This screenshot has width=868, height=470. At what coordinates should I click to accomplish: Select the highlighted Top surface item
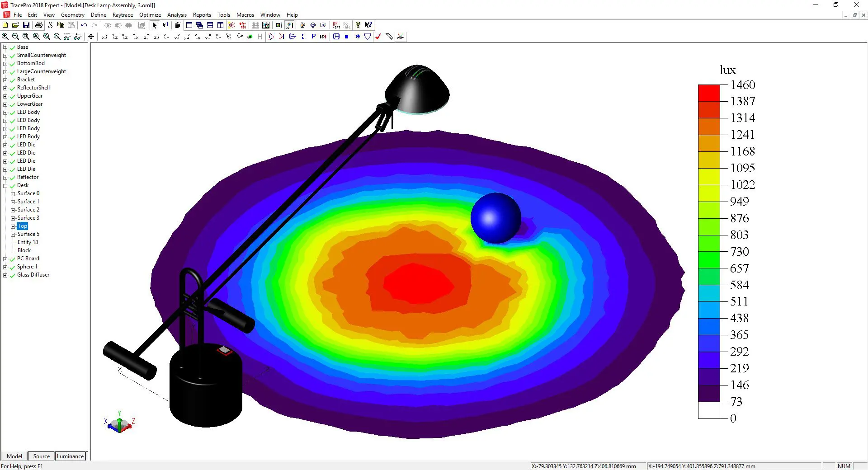pos(22,226)
